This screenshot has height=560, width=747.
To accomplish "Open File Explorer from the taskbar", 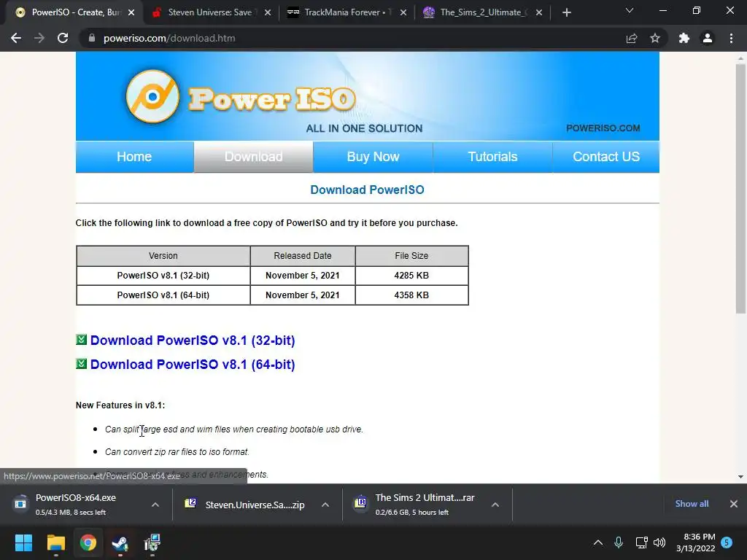I will (x=55, y=542).
